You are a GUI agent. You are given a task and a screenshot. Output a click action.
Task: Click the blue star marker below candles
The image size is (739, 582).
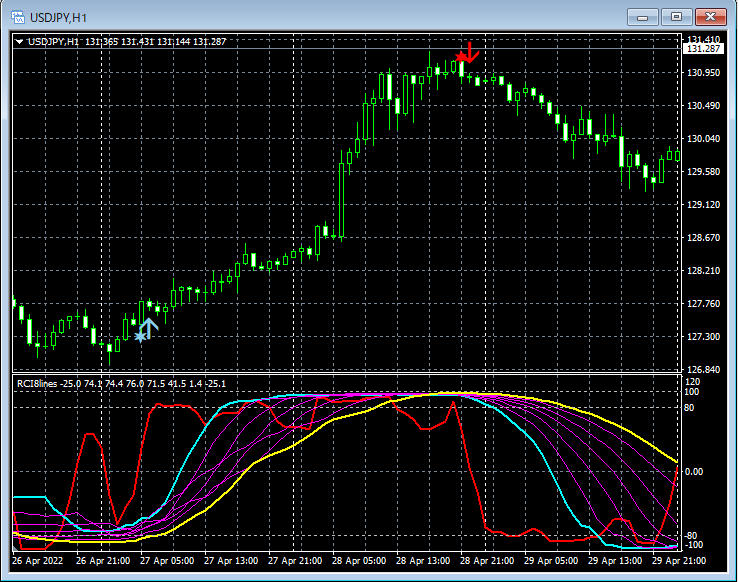(140, 337)
